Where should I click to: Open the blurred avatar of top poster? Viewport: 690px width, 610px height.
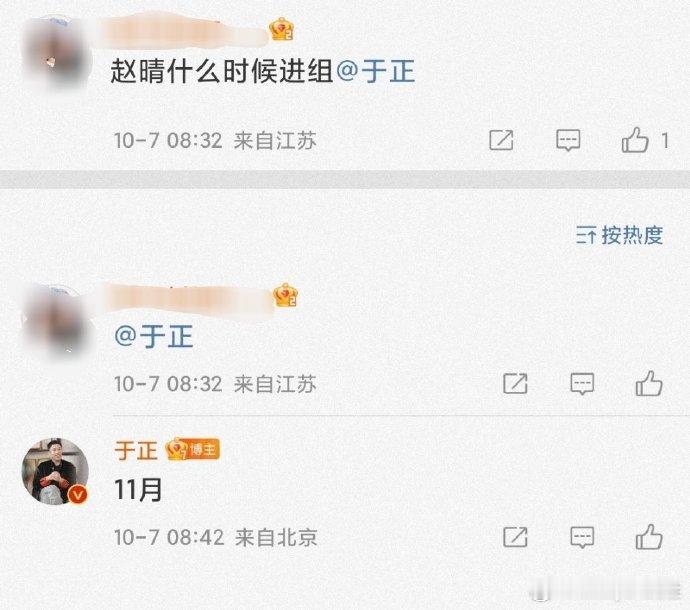(x=56, y=53)
